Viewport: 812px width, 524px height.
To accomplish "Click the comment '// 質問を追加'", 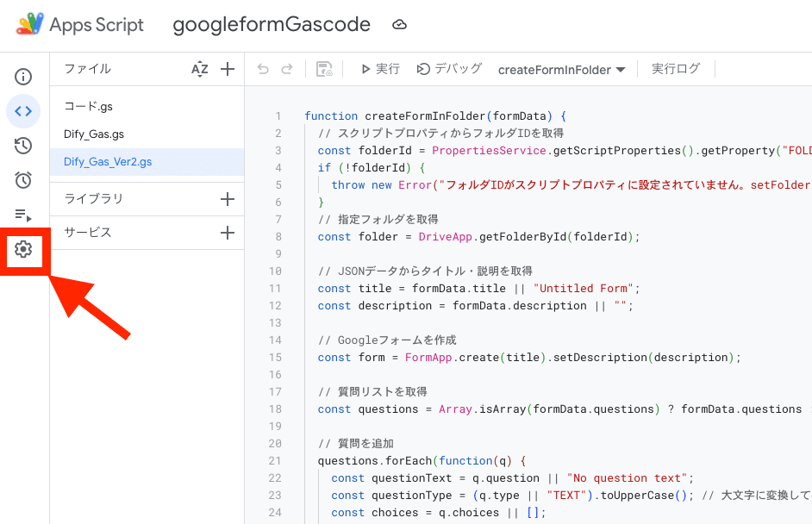I will click(356, 444).
